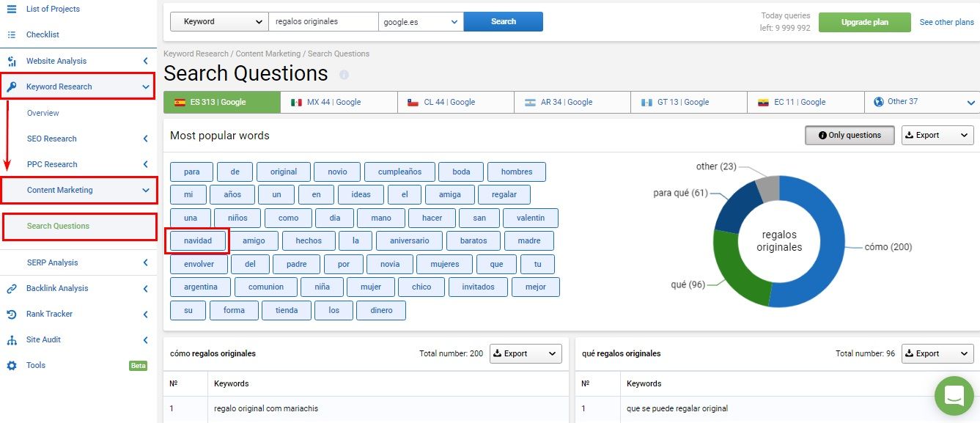Toggle the 'cumpleaños' word filter

pyautogui.click(x=399, y=172)
